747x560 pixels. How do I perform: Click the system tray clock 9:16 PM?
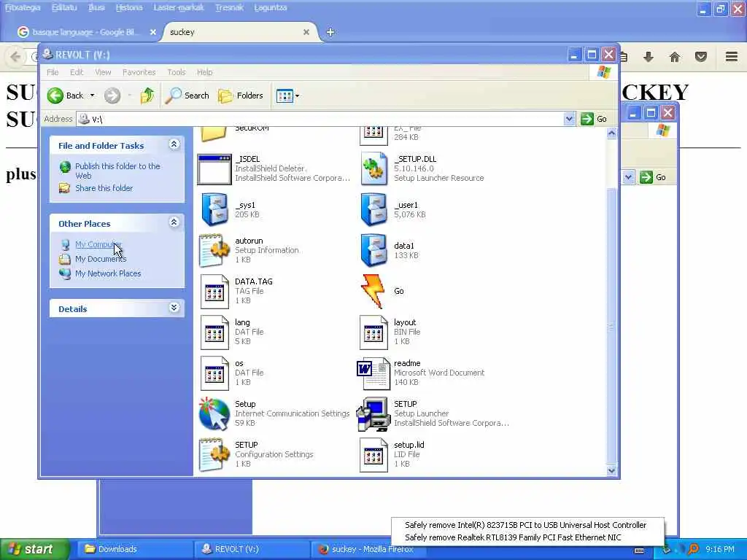(720, 549)
